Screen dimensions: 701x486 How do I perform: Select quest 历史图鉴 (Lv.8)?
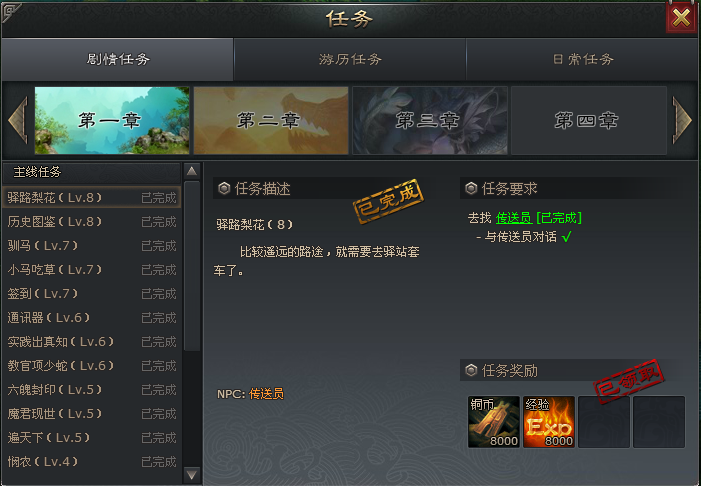(92, 221)
